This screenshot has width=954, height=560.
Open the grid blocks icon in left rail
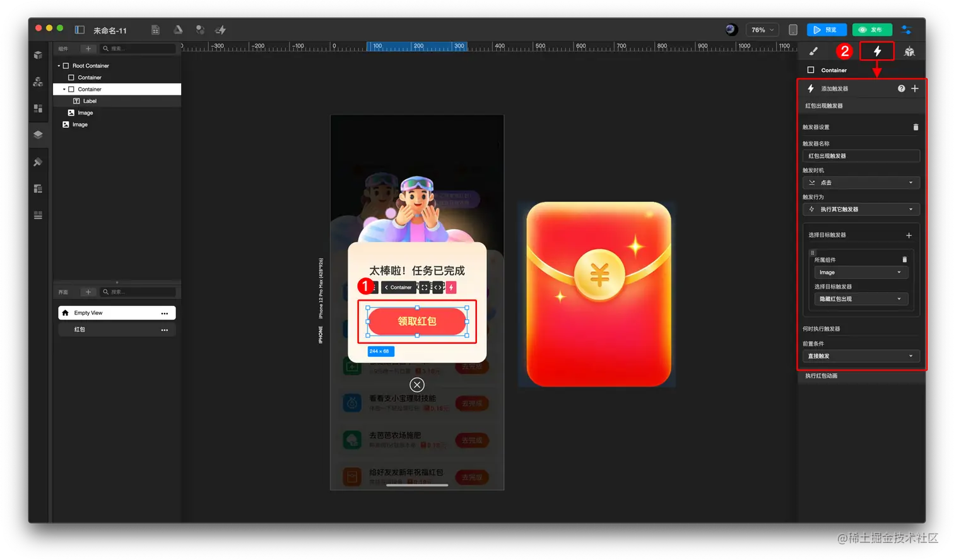tap(38, 108)
